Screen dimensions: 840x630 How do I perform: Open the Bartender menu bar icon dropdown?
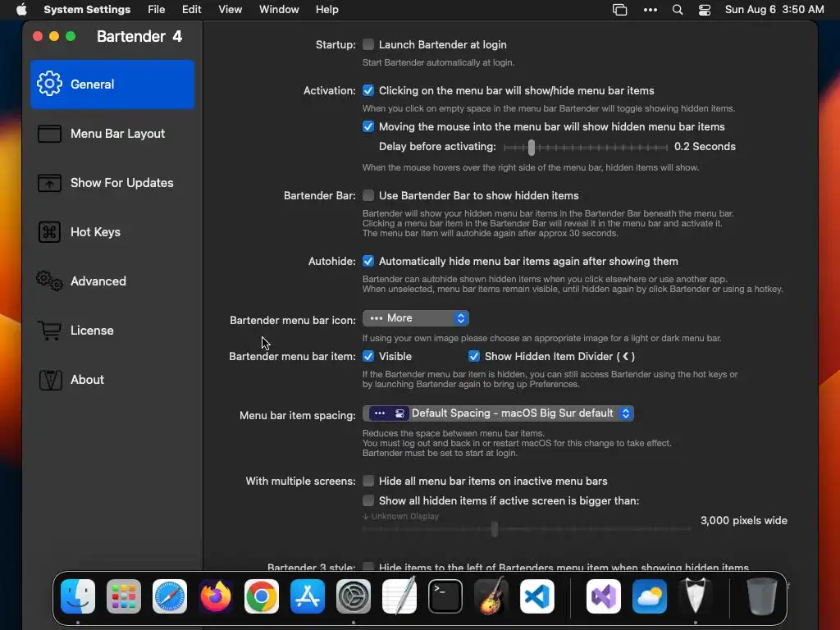[x=416, y=318]
